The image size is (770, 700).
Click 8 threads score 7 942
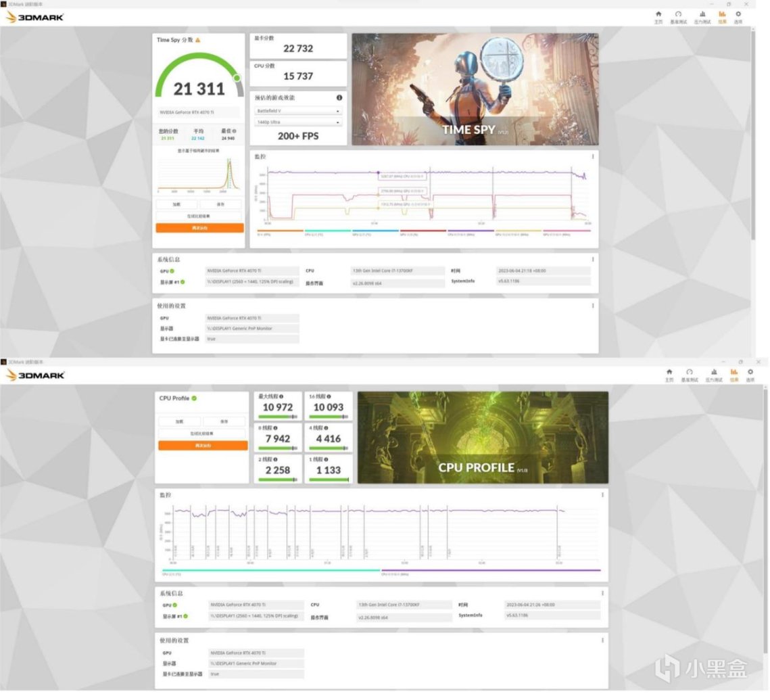pos(278,439)
